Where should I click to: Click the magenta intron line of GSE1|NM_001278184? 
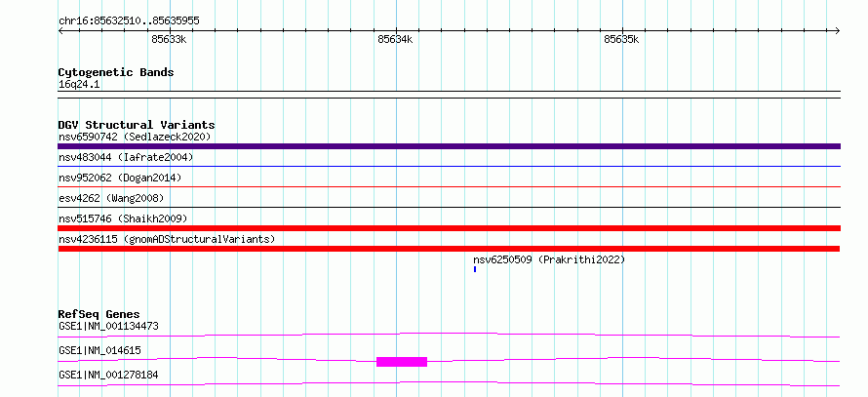click(x=449, y=383)
